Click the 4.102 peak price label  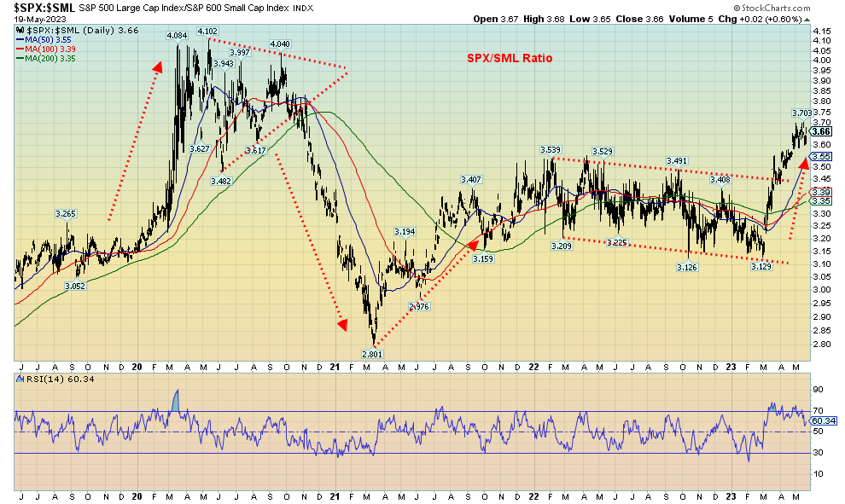pos(207,31)
